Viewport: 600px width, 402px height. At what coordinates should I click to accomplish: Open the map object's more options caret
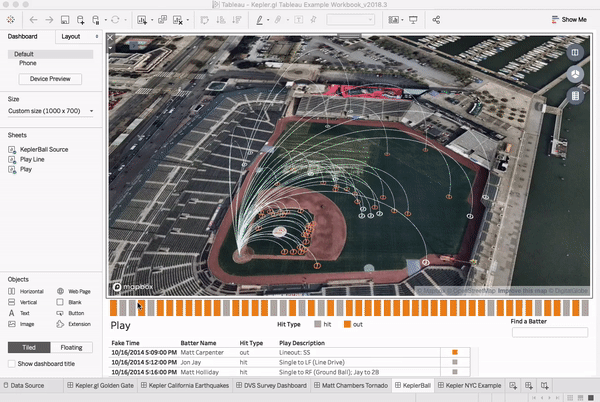coord(110,48)
